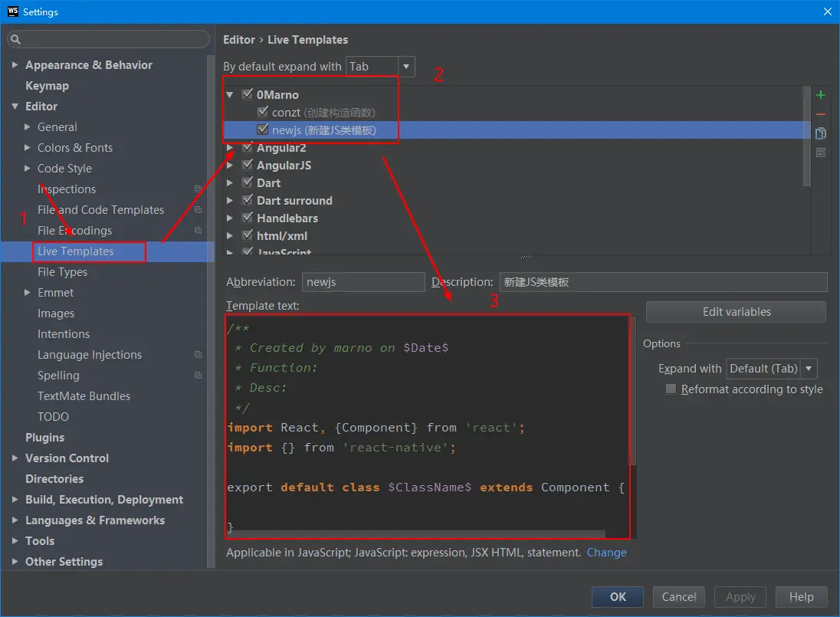Expand the html/xml template group
Image resolution: width=840 pixels, height=617 pixels.
coord(230,236)
